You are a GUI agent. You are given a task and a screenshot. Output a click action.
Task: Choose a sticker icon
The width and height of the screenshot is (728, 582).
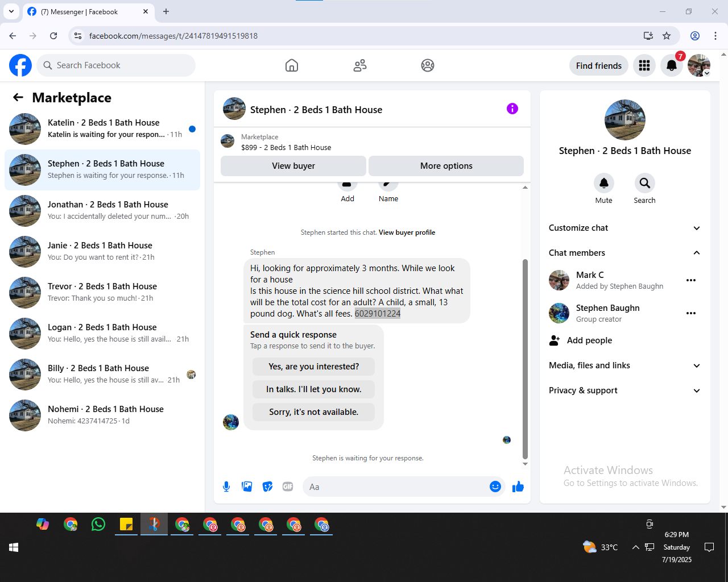(267, 487)
